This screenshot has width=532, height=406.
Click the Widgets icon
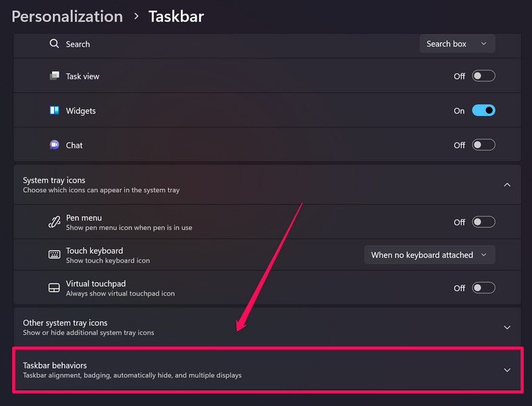coord(55,110)
